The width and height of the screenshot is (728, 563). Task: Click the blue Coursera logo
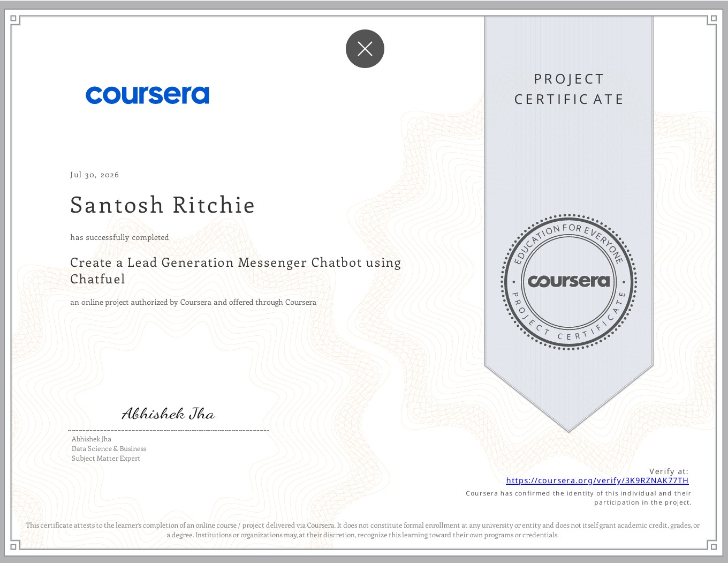[147, 95]
